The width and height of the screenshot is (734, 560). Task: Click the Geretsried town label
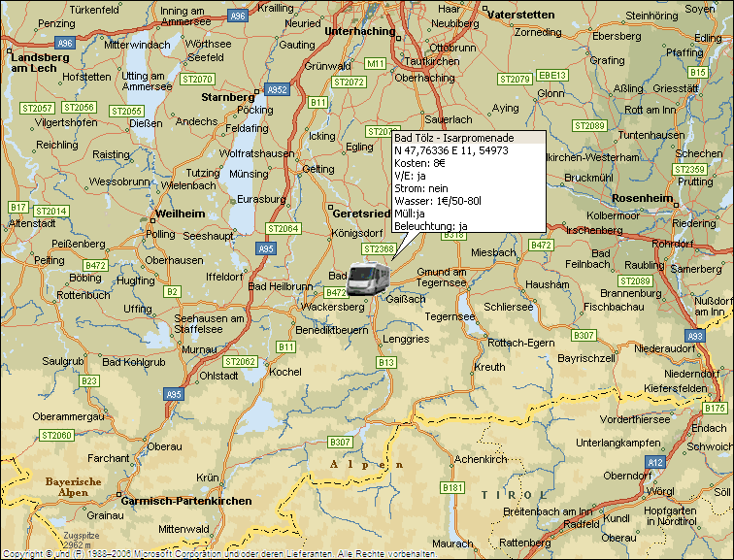click(x=361, y=214)
